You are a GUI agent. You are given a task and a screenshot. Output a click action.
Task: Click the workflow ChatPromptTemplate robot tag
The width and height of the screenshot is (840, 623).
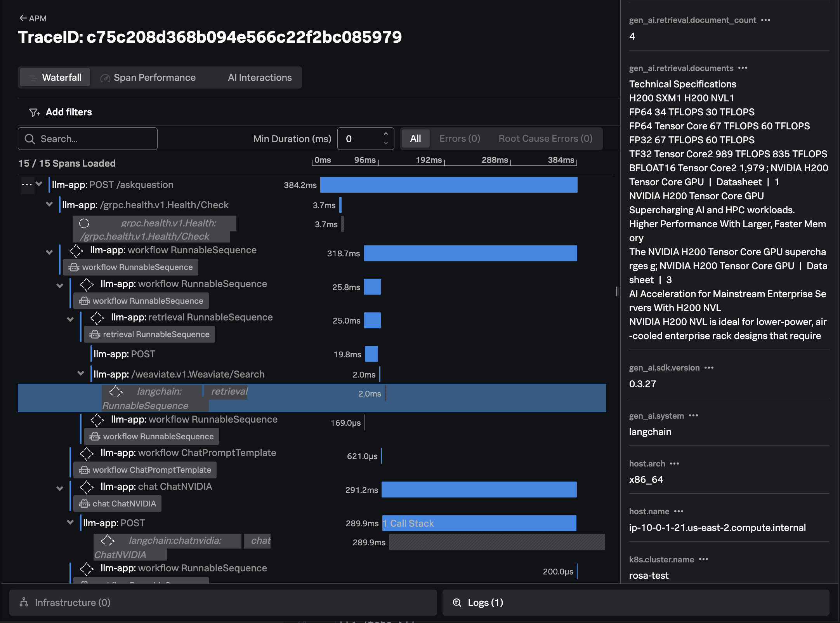tap(145, 470)
